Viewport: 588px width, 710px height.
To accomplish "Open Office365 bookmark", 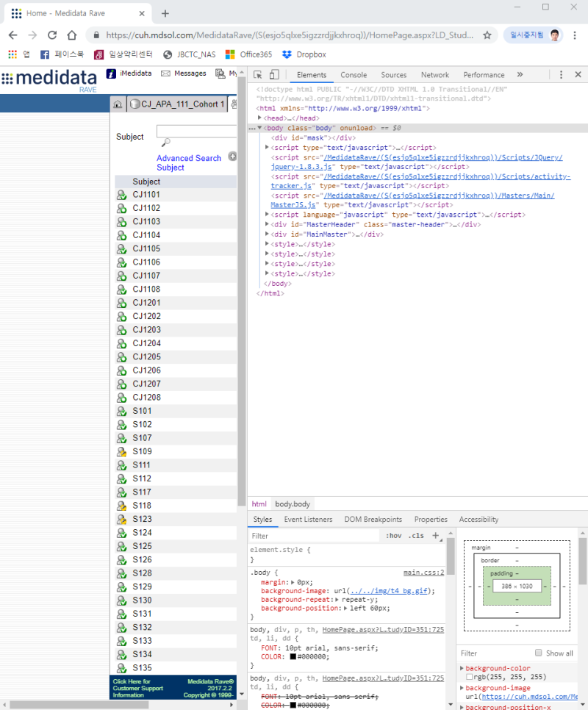I will pyautogui.click(x=248, y=54).
